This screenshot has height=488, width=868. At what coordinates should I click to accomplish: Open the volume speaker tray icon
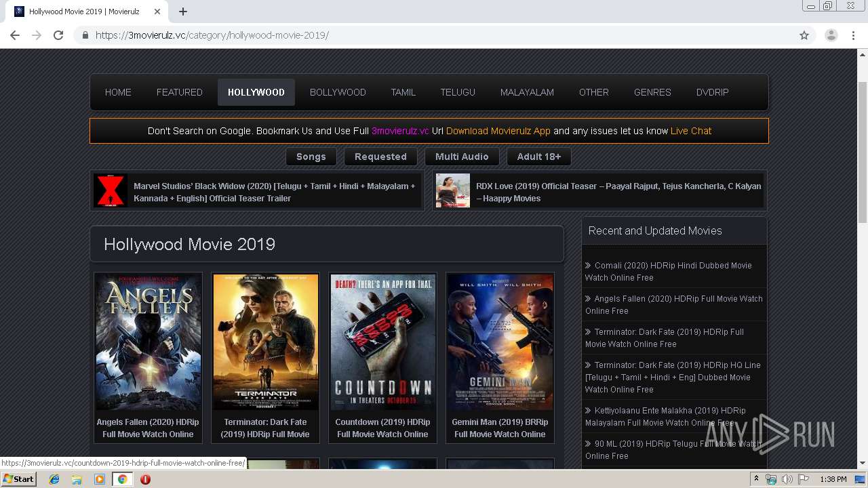[x=787, y=479]
